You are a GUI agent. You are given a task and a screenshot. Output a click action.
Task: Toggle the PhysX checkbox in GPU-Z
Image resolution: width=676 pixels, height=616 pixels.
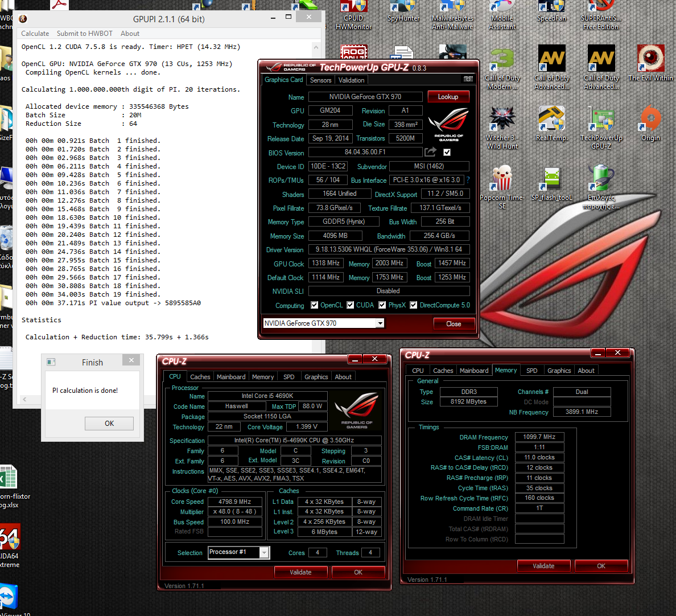[382, 305]
